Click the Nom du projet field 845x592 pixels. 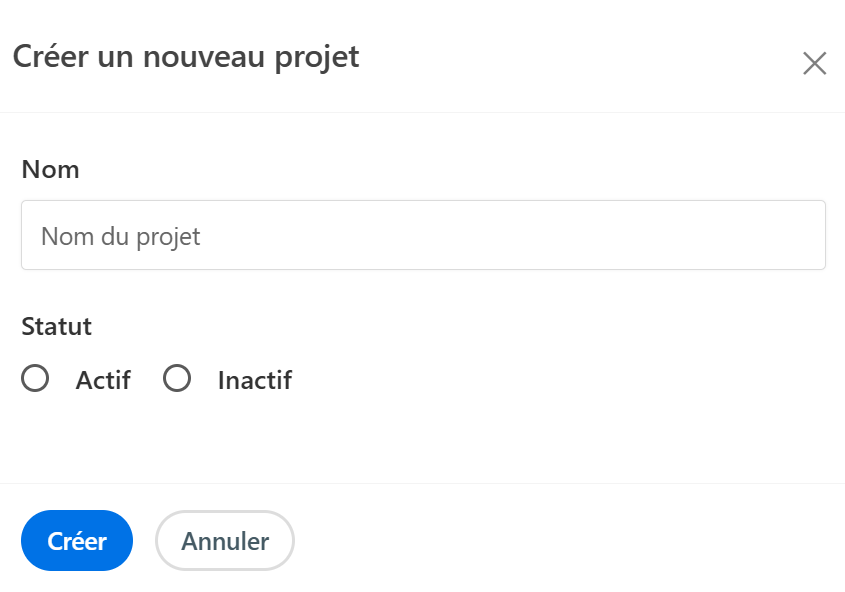coord(423,236)
